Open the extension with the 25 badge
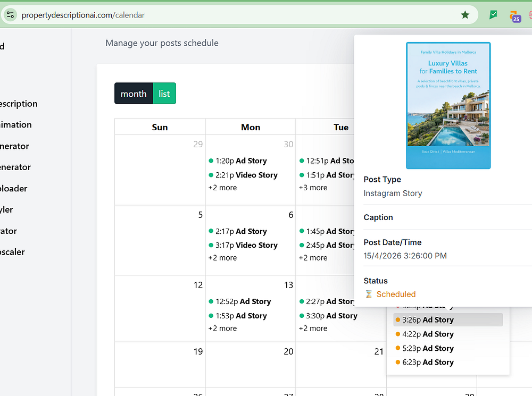Viewport: 532px width, 396px height. (x=515, y=16)
